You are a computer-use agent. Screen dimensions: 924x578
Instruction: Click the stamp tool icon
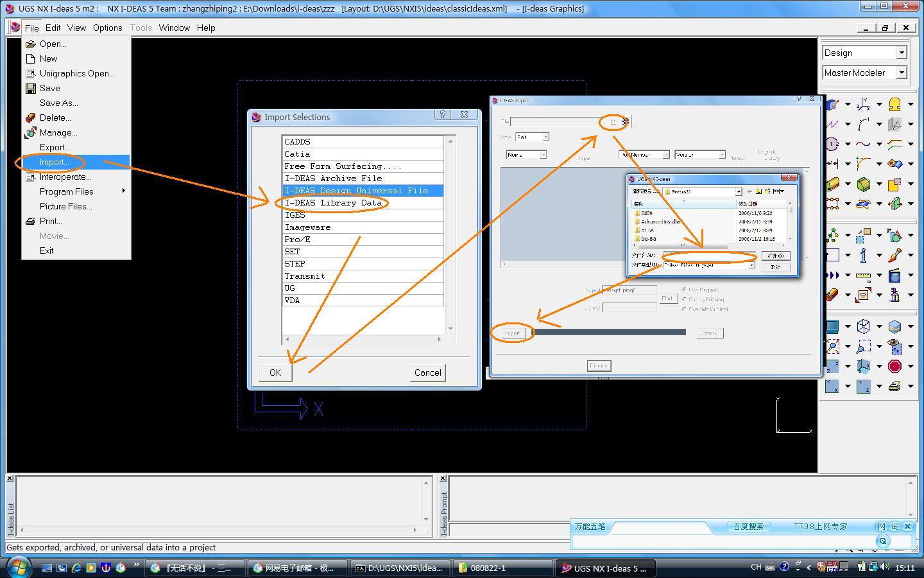pos(894,295)
